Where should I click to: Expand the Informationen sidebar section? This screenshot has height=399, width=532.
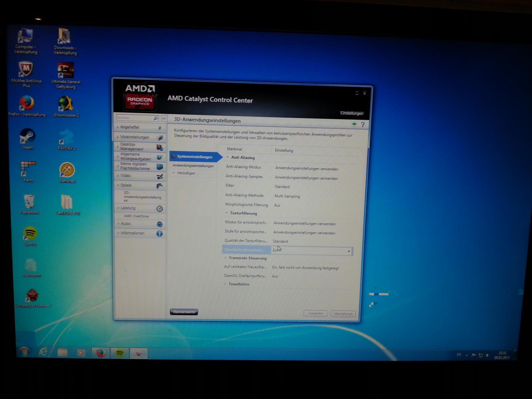click(x=140, y=233)
